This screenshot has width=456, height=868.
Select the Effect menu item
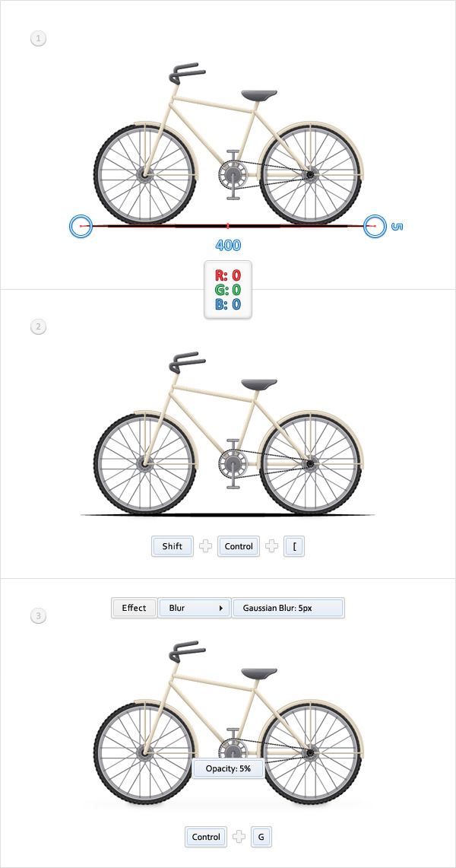135,608
